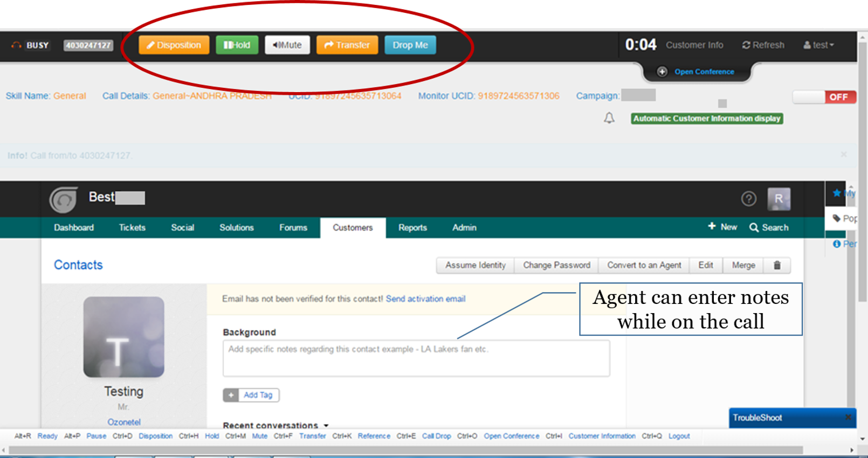The height and width of the screenshot is (458, 868).
Task: Click the BUSY headset status icon
Action: (17, 45)
